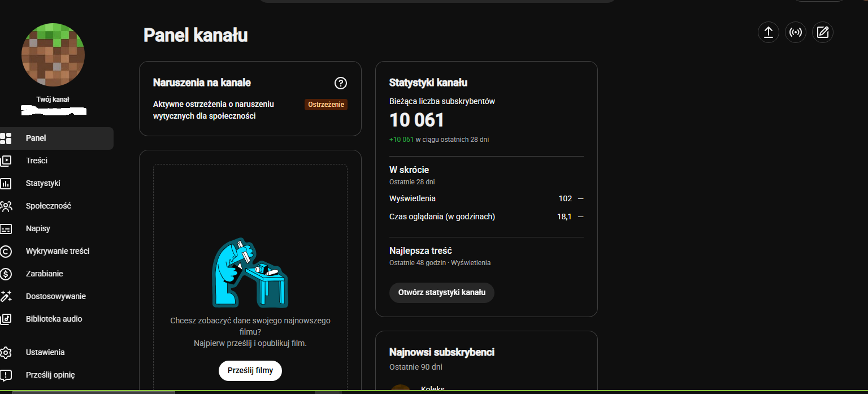The height and width of the screenshot is (394, 868).
Task: Open Treści in the sidebar menu
Action: [57, 161]
